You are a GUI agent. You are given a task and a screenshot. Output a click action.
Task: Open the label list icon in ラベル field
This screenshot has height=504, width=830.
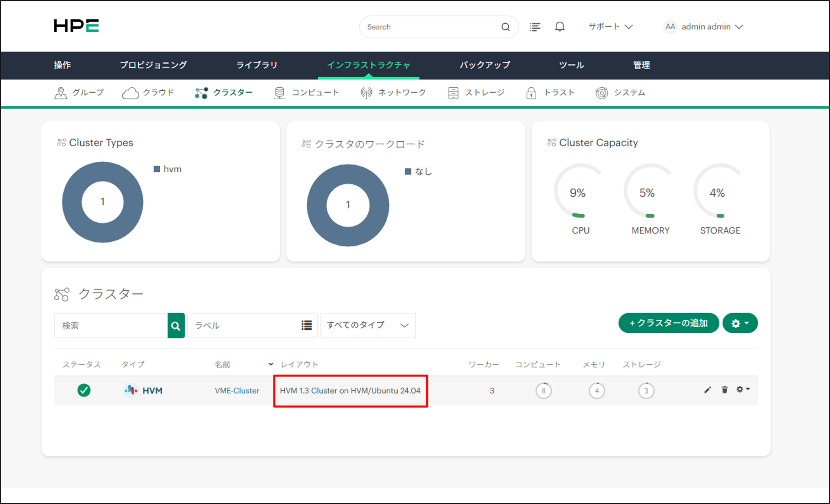(x=307, y=325)
